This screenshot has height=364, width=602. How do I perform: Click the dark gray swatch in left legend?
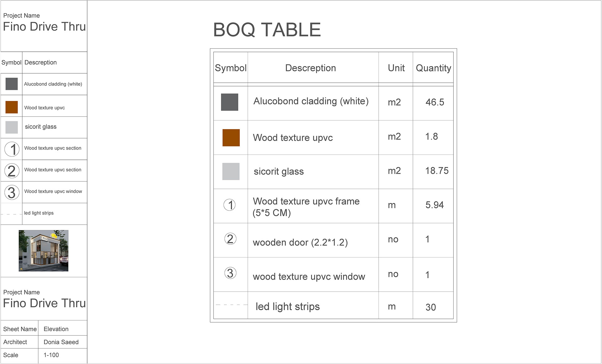coord(12,84)
